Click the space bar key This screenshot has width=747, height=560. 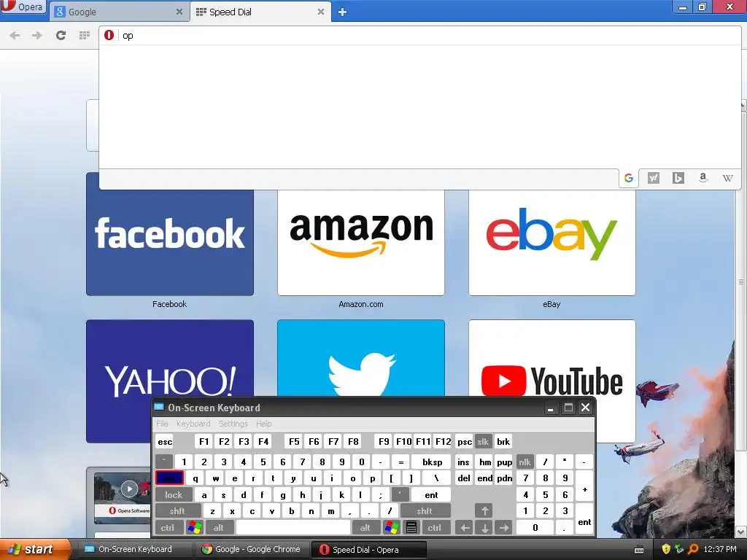tap(293, 528)
